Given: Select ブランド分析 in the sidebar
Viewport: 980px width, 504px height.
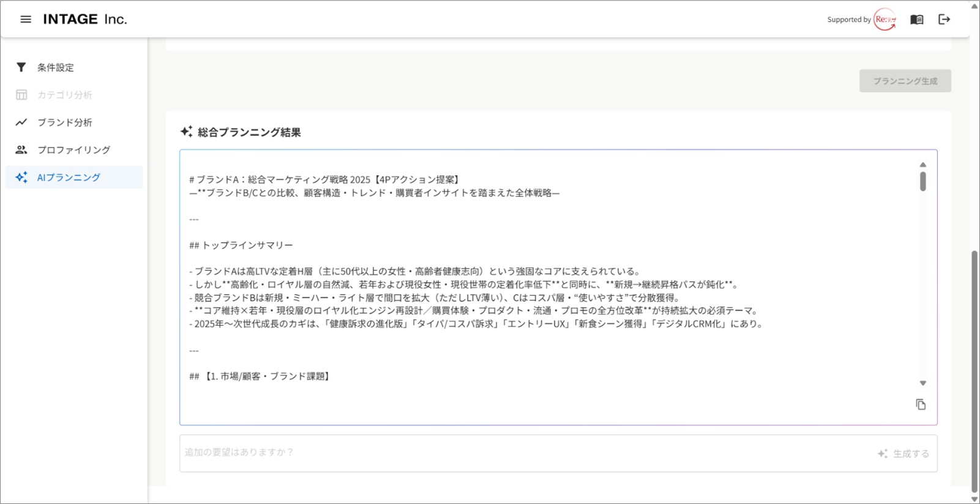Looking at the screenshot, I should (x=65, y=122).
